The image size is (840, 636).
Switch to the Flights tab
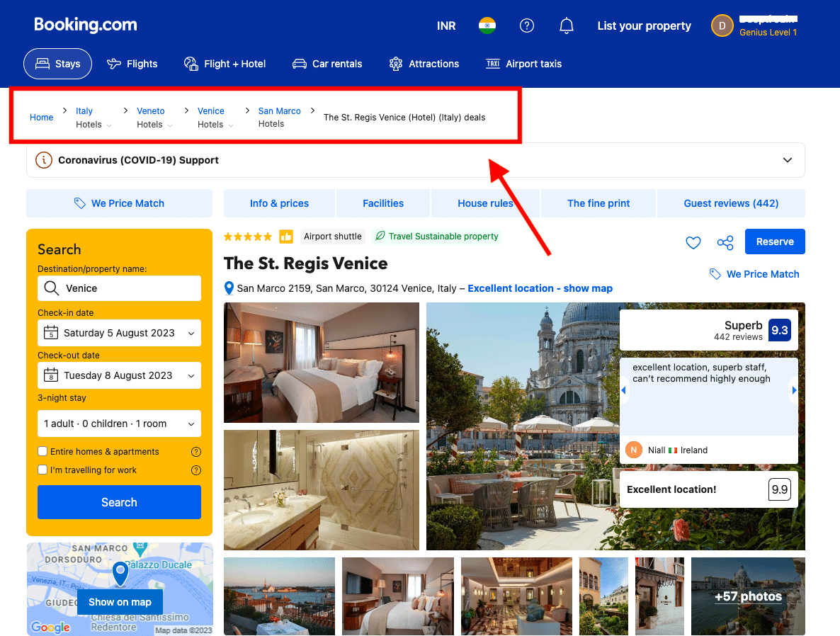[x=132, y=64]
